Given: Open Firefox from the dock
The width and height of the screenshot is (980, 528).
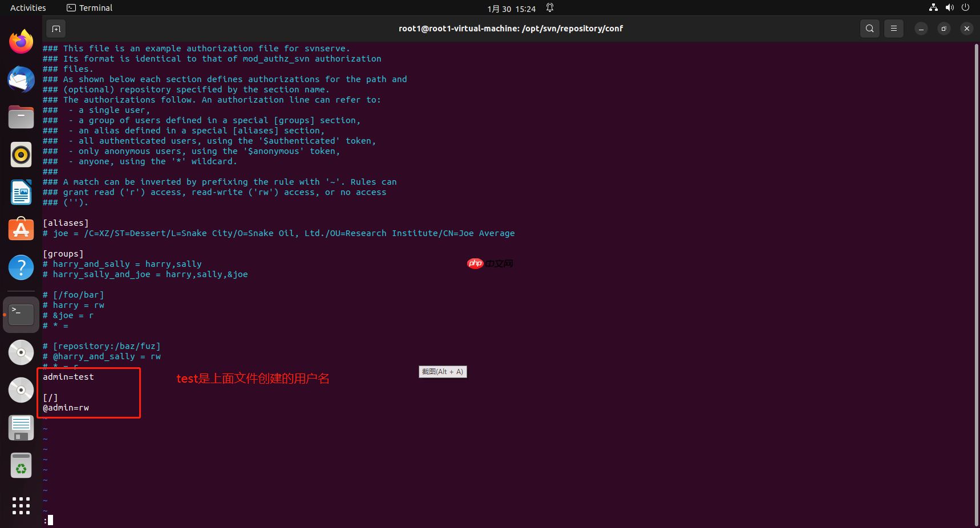Looking at the screenshot, I should 21,42.
